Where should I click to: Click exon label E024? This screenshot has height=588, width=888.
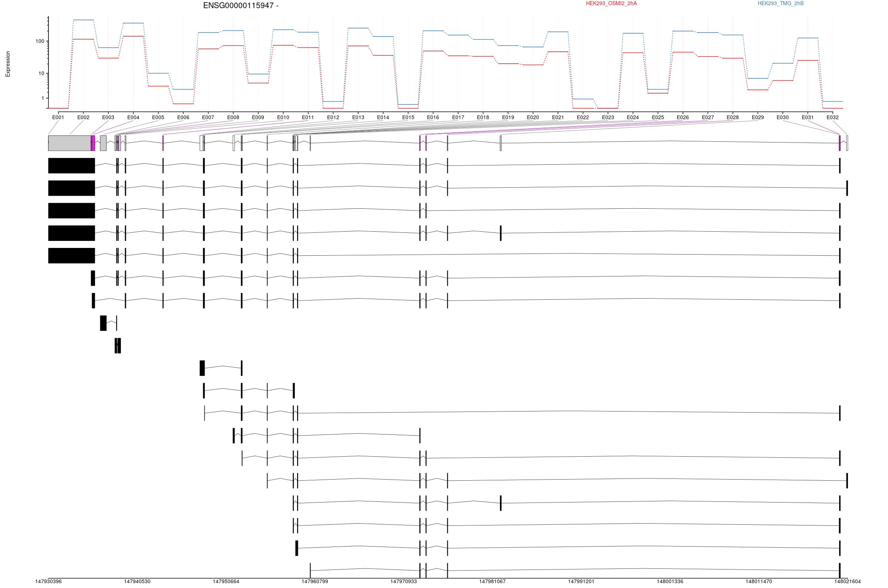(633, 117)
